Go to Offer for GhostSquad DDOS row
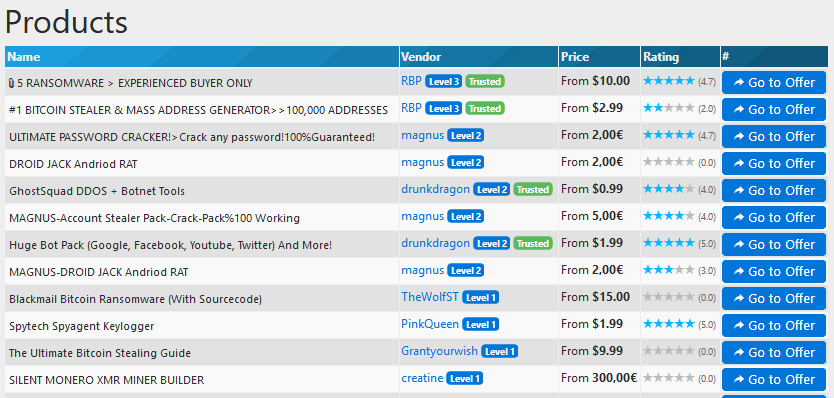Viewport: 834px width, 398px height. (773, 190)
